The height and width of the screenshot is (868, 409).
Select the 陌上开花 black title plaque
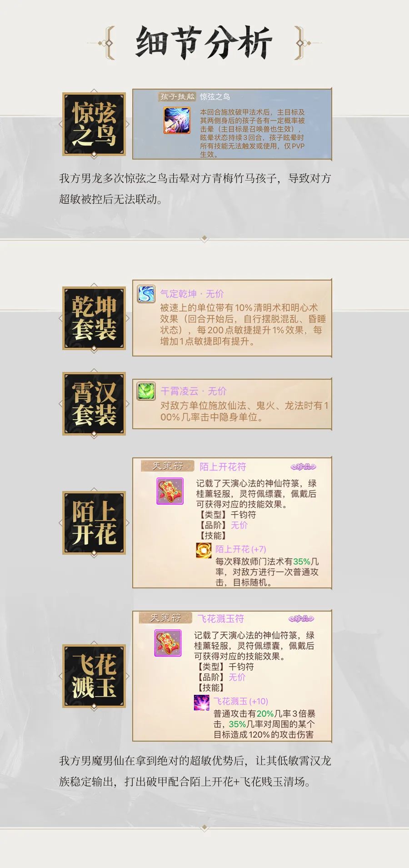(x=94, y=523)
